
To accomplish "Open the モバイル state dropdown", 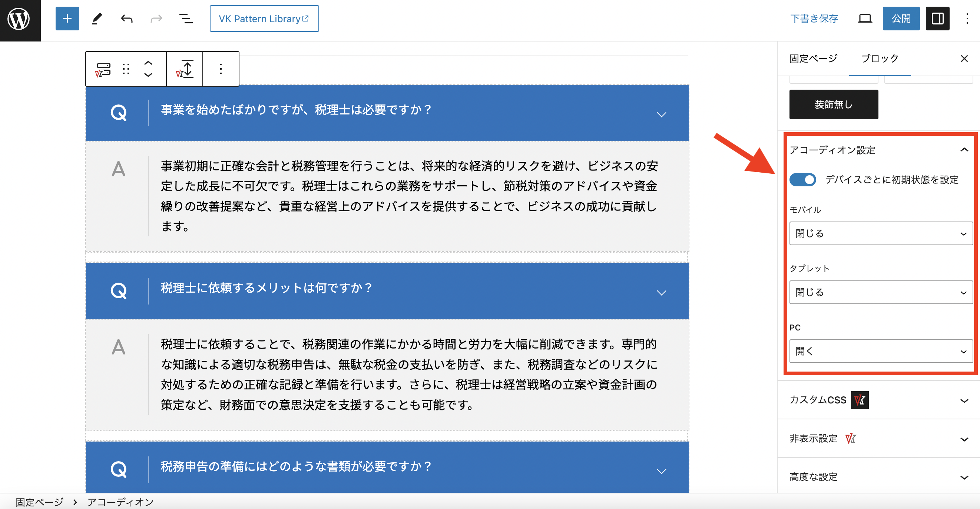I will point(880,233).
